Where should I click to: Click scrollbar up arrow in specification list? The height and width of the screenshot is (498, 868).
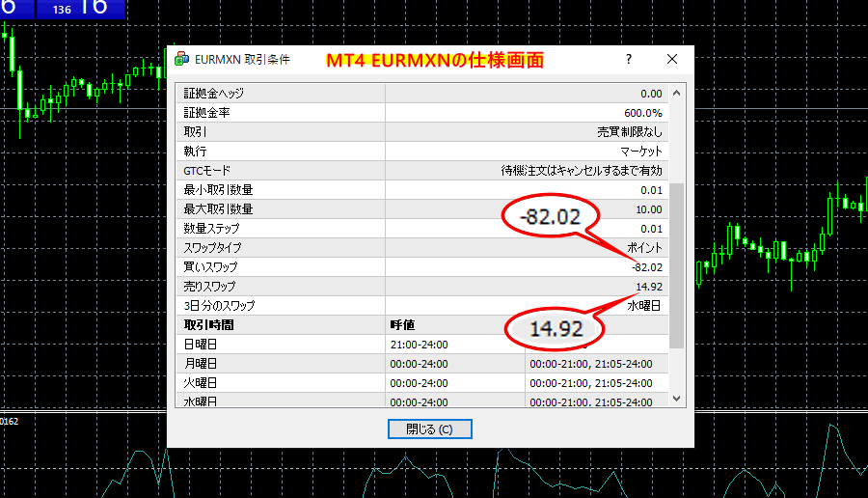[676, 93]
